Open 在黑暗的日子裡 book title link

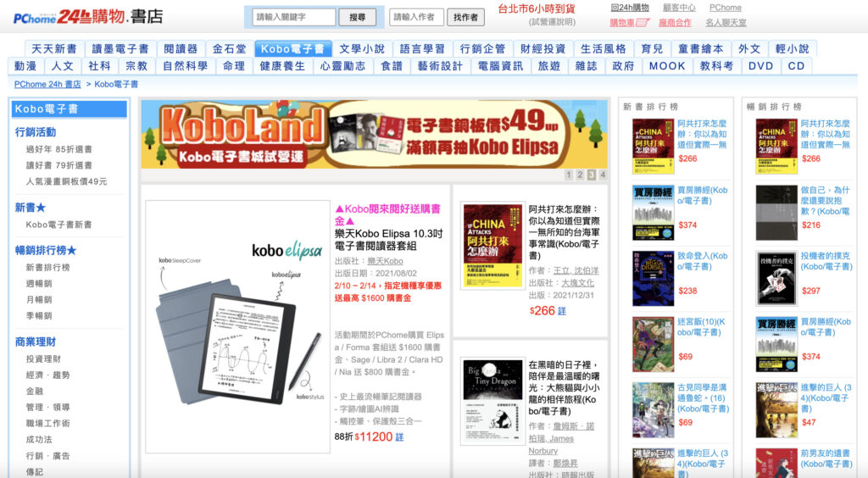pyautogui.click(x=564, y=388)
